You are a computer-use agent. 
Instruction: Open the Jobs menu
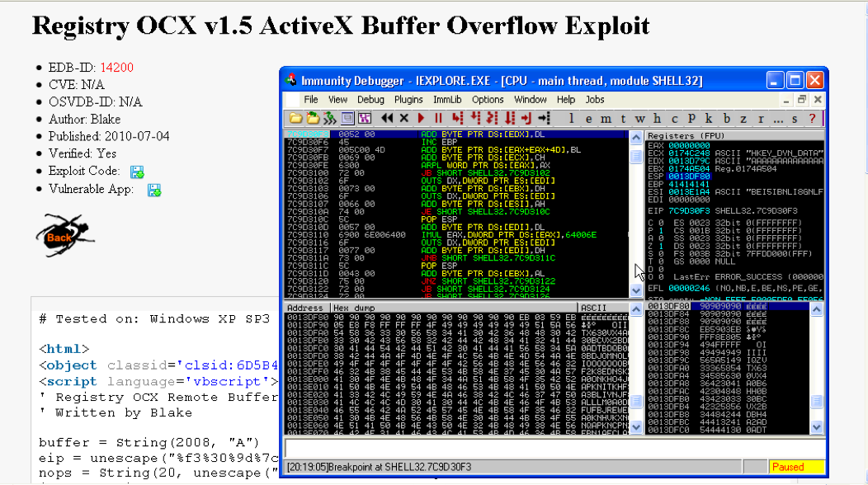[x=595, y=100]
